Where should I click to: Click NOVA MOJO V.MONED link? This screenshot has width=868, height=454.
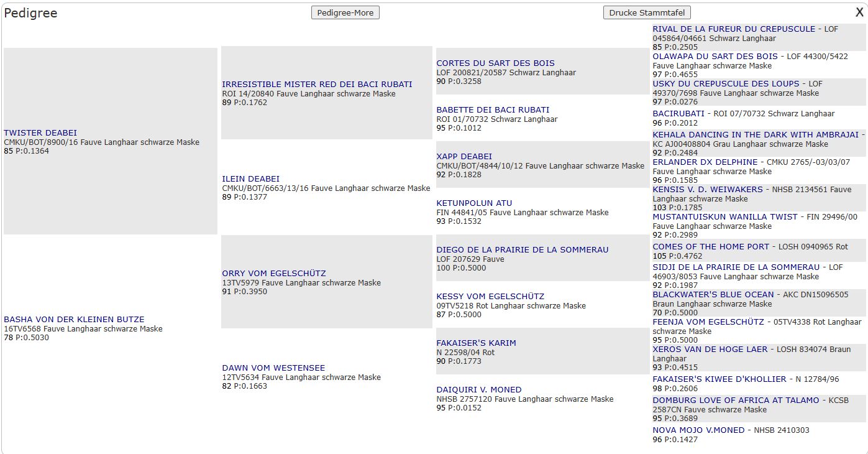coord(700,430)
